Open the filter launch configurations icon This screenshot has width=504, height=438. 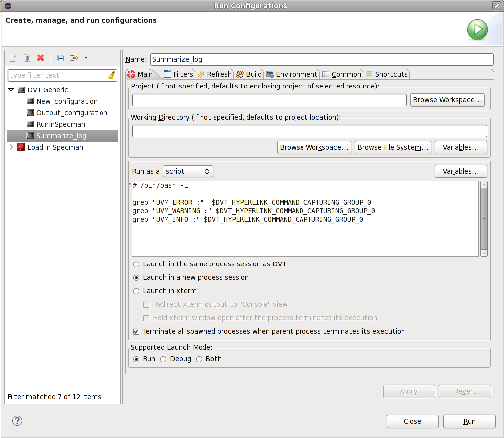point(73,58)
